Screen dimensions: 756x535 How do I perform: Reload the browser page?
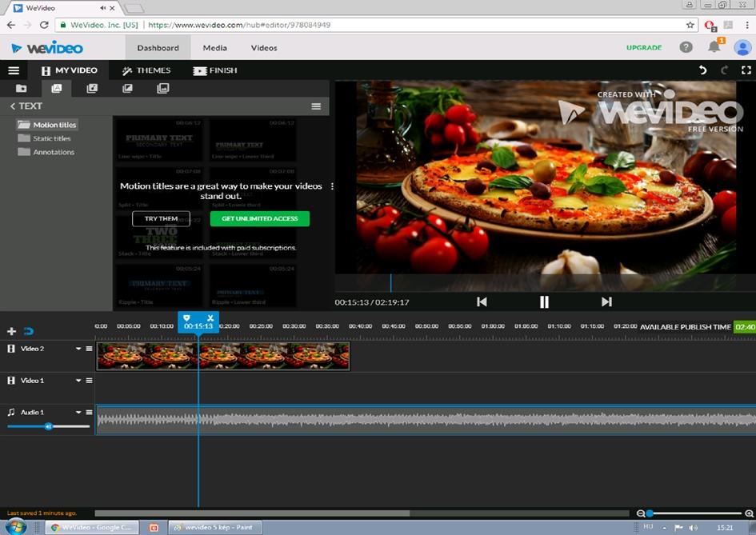(x=44, y=25)
